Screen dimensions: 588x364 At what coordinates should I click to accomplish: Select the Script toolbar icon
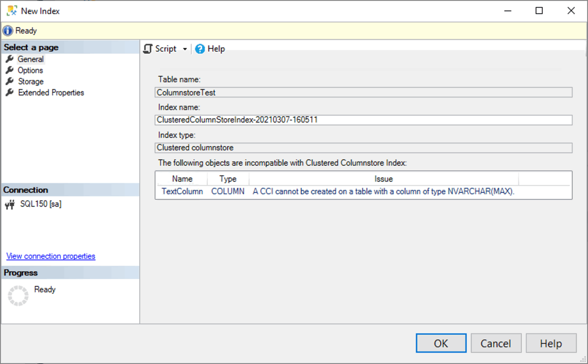(x=148, y=48)
